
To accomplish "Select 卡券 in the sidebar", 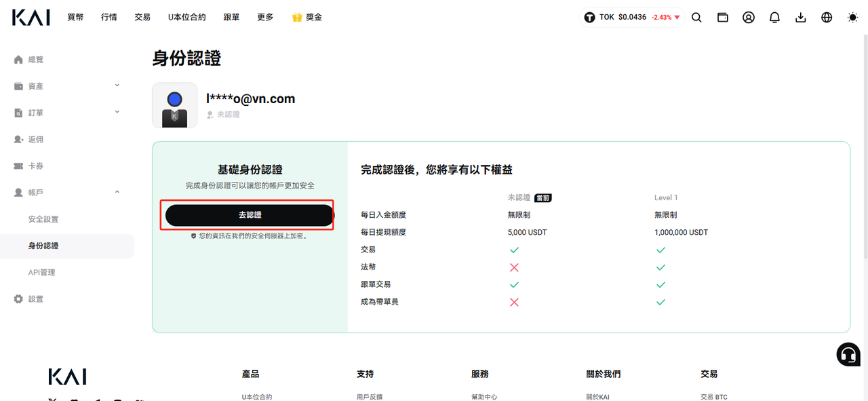I will pyautogui.click(x=36, y=166).
